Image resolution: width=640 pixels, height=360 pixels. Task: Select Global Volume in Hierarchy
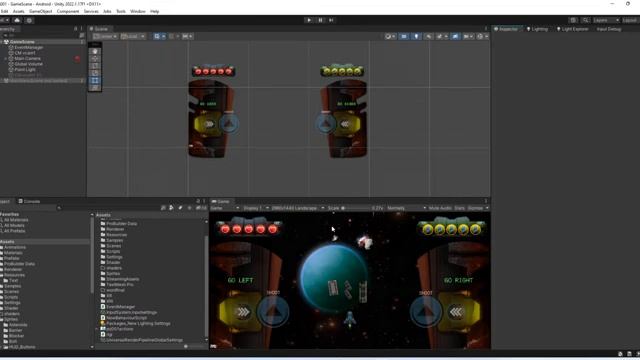pos(28,64)
